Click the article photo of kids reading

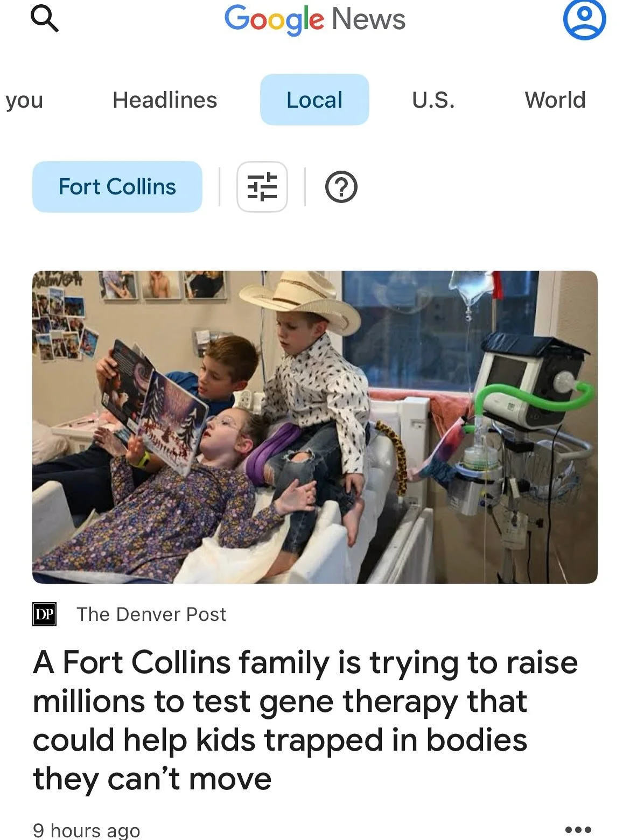[315, 427]
